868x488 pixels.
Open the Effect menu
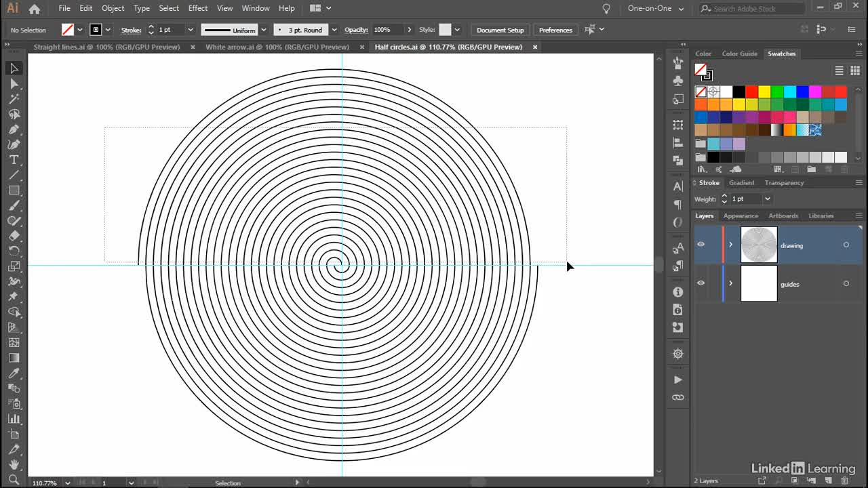pyautogui.click(x=198, y=8)
